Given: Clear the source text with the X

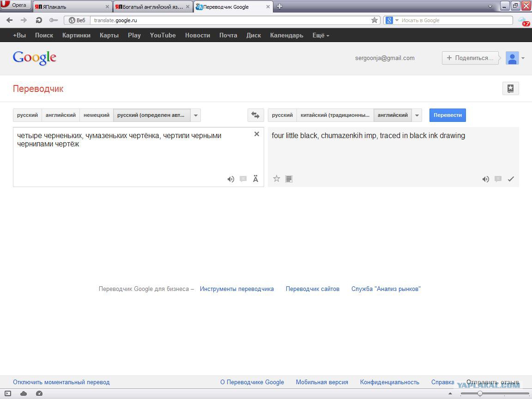Looking at the screenshot, I should (x=257, y=134).
